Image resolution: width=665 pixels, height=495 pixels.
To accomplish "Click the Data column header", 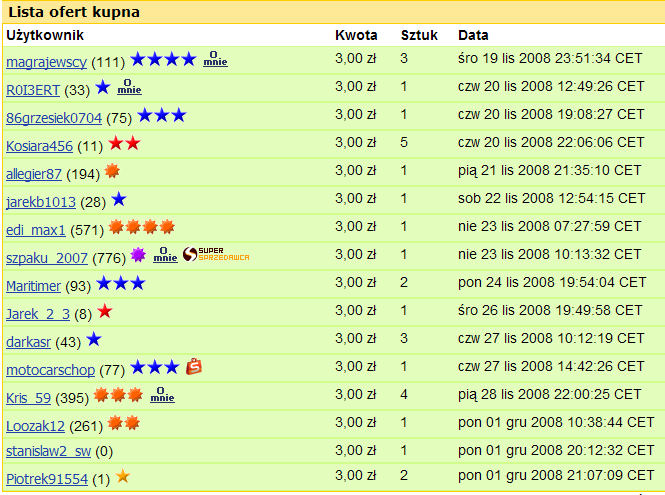I will point(473,35).
